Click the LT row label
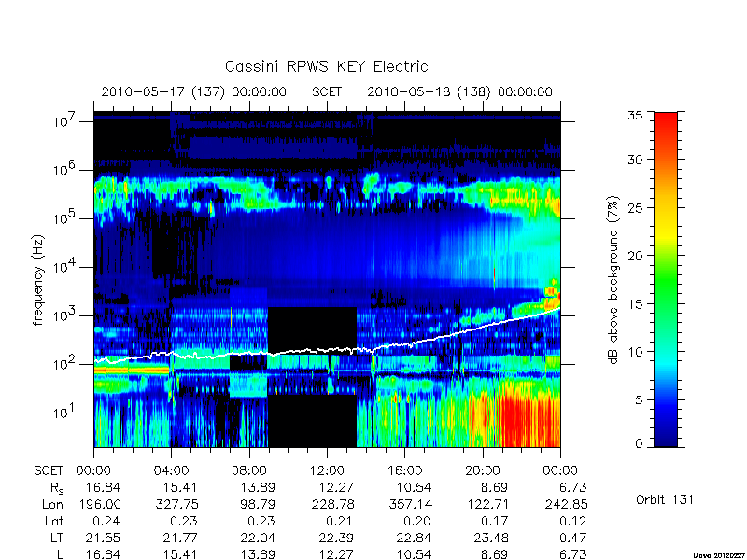This screenshot has width=747, height=560. (x=57, y=538)
